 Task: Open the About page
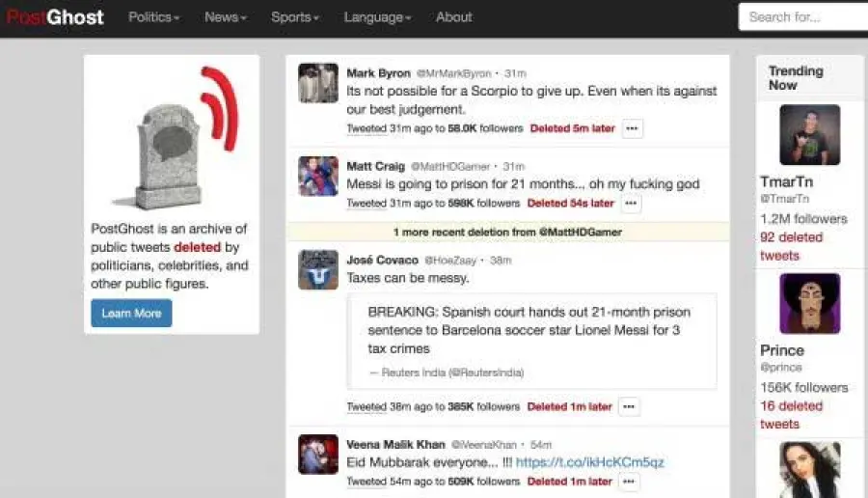point(454,17)
